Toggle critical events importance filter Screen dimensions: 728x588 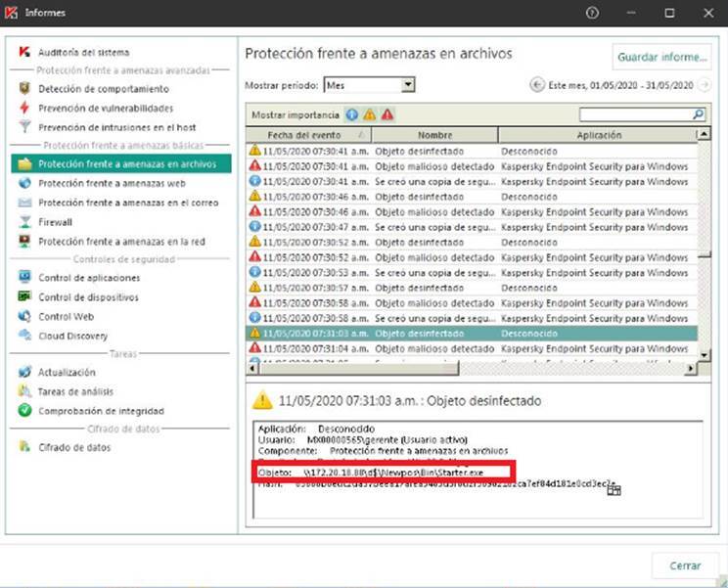click(x=387, y=114)
